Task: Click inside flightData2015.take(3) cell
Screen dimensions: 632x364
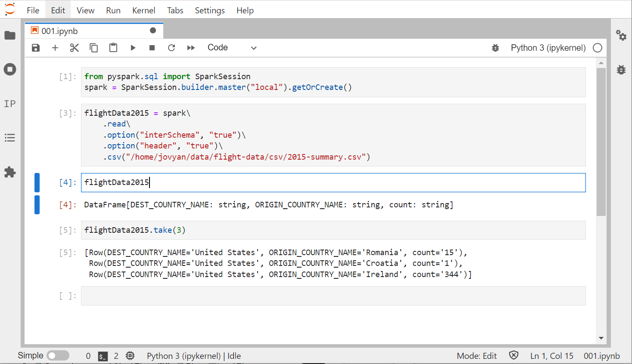Action: coord(333,230)
